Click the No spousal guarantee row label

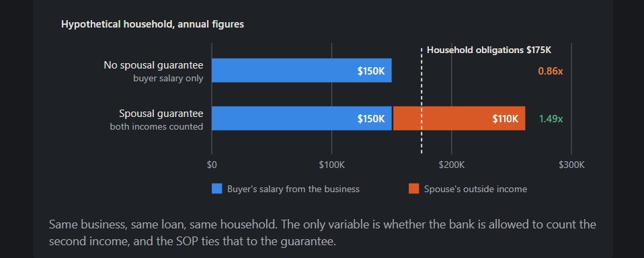click(153, 65)
